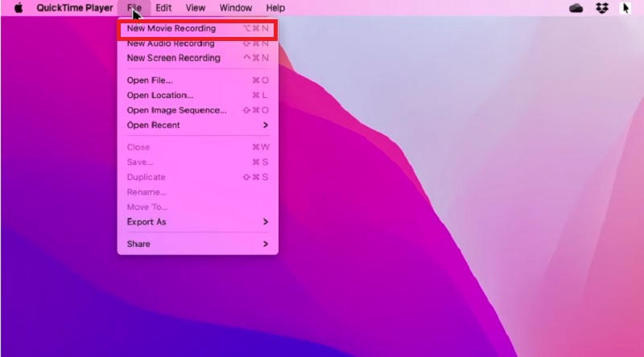This screenshot has width=644, height=357.
Task: Choose New Audio Recording
Action: [x=197, y=43]
